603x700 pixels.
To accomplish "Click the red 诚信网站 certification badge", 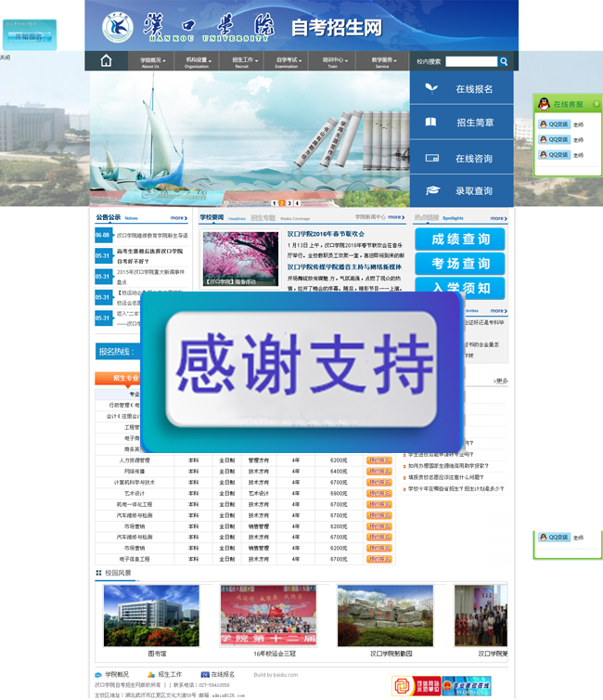I will 417,686.
